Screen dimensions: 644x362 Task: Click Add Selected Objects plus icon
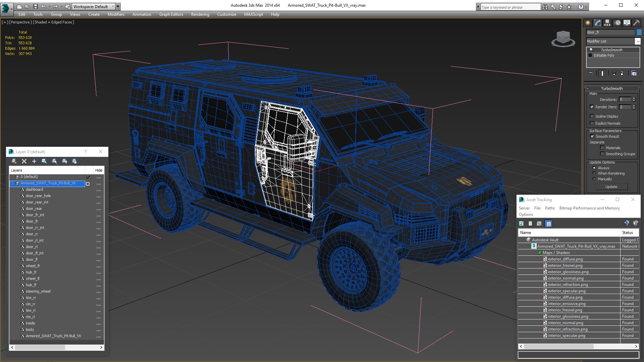click(x=34, y=161)
